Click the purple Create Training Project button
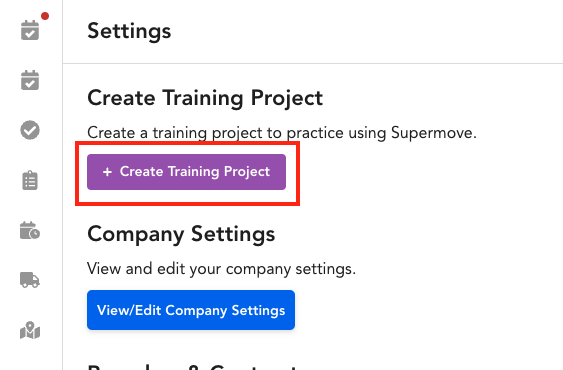Viewport: 563px width, 370px height. (x=186, y=172)
